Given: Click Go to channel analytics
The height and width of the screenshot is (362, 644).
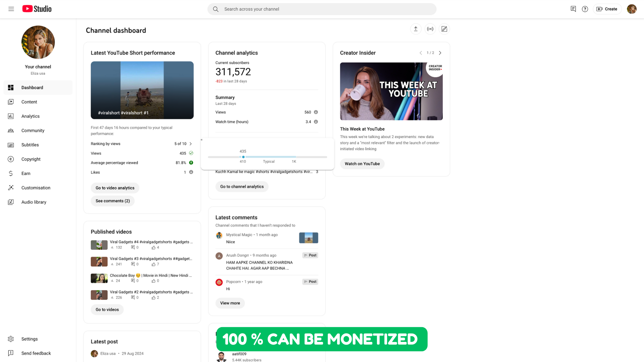Looking at the screenshot, I should click(242, 187).
